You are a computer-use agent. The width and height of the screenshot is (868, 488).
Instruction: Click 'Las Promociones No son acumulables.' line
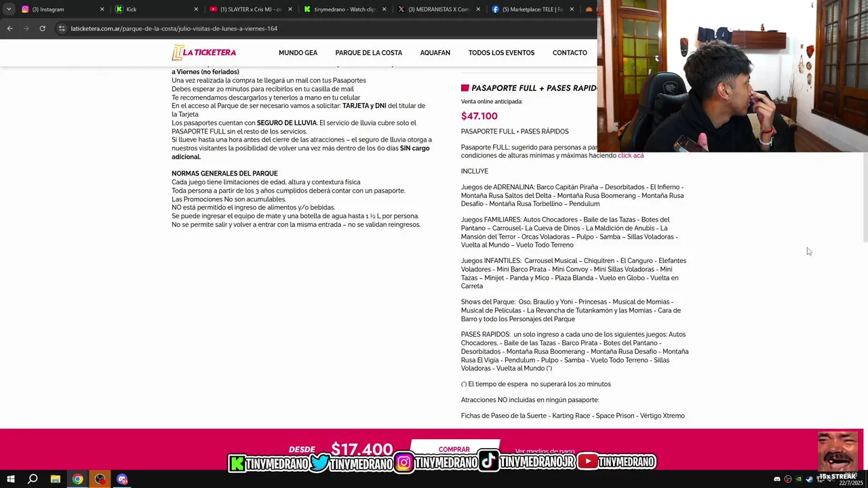pos(229,199)
